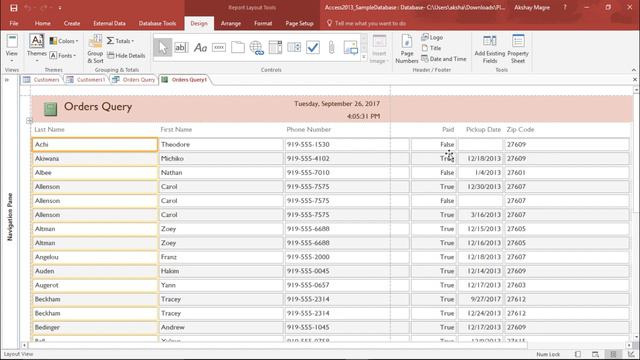Screen dimensions: 640x360
Task: Pick the Check Box control icon
Action: click(313, 47)
